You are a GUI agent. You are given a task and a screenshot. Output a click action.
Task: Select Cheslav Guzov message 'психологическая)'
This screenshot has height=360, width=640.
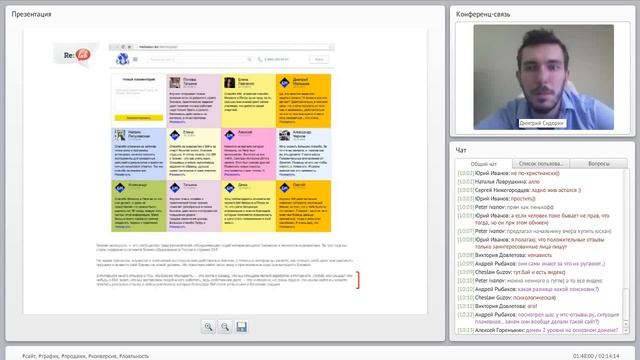(534, 298)
